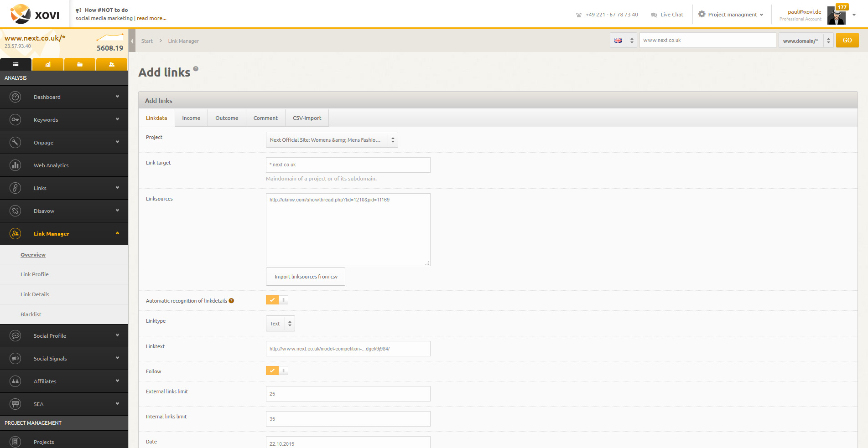The image size is (868, 448).
Task: Collapse the sidebar with the arrow handle
Action: [132, 41]
